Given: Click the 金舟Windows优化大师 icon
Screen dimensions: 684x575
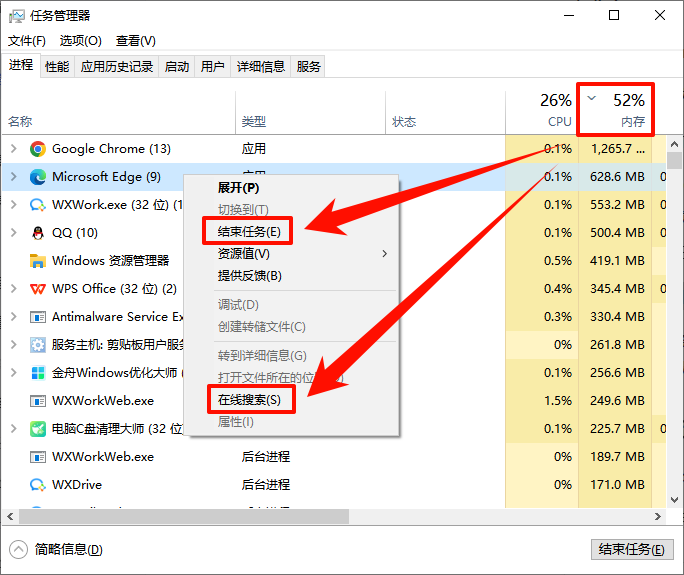Looking at the screenshot, I should click(x=38, y=373).
